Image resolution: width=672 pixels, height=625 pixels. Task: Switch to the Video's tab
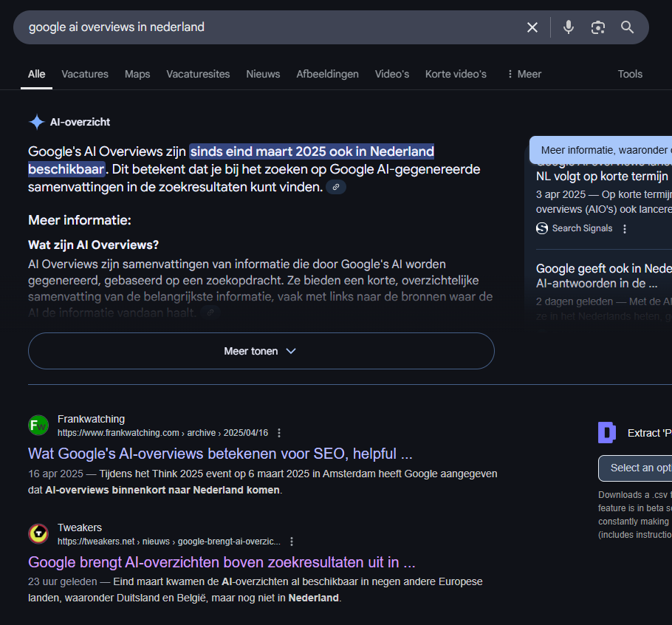tap(392, 74)
